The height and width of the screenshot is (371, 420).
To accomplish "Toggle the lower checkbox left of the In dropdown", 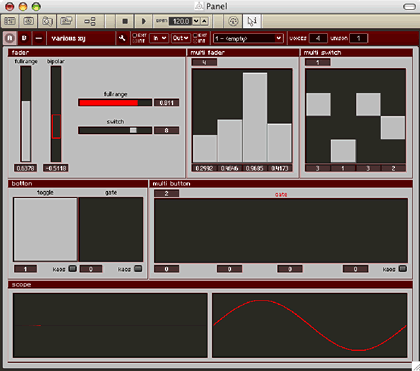I will tap(135, 41).
